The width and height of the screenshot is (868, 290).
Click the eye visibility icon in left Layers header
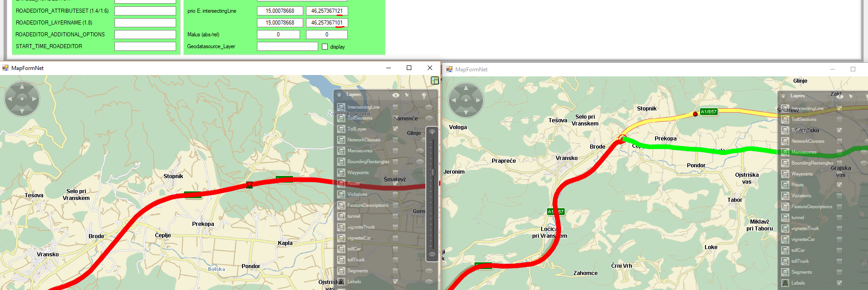[395, 95]
